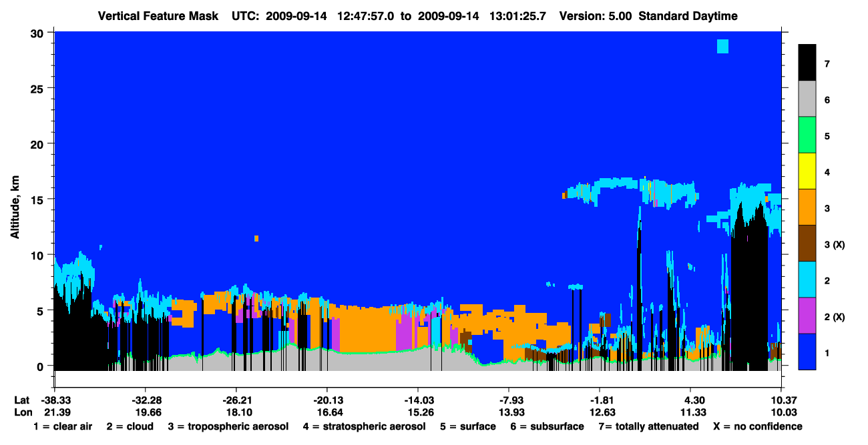868x445 pixels.
Task: Click latitude value -26.21
Action: (x=236, y=400)
